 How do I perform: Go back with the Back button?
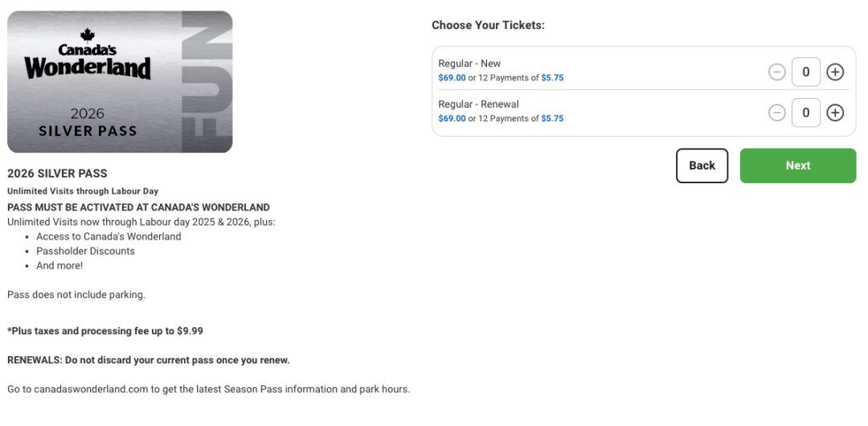[x=702, y=166]
